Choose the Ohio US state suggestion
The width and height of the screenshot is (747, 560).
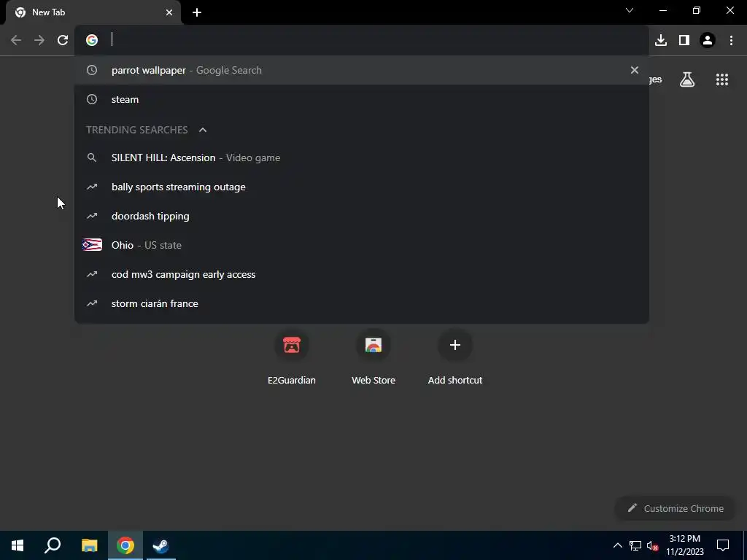coord(362,245)
